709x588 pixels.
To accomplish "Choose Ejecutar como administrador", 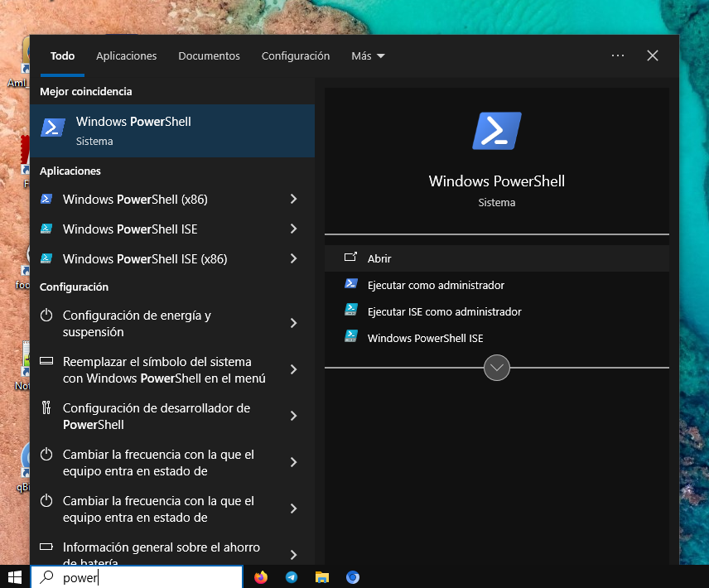I will coord(496,285).
